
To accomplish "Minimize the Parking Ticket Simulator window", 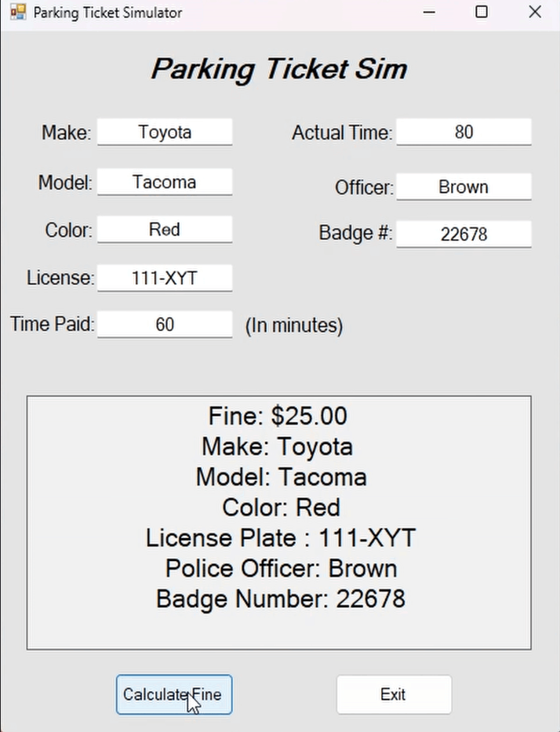I will tap(429, 12).
